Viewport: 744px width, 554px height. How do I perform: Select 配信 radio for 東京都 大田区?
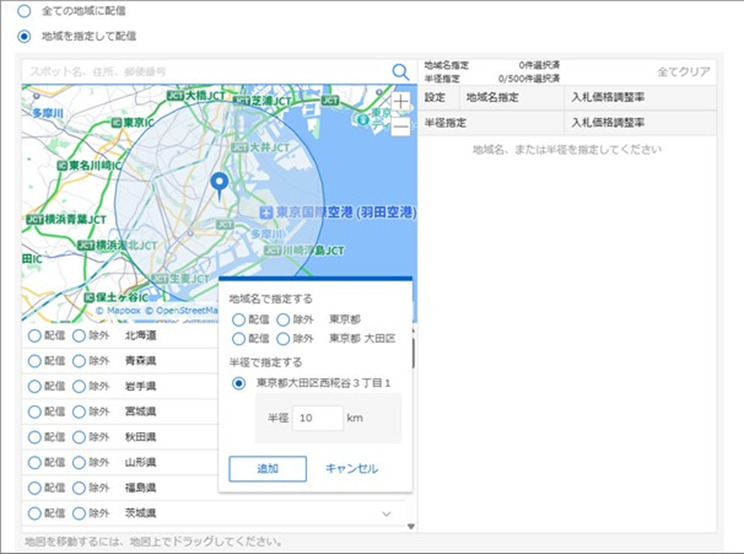pos(238,339)
